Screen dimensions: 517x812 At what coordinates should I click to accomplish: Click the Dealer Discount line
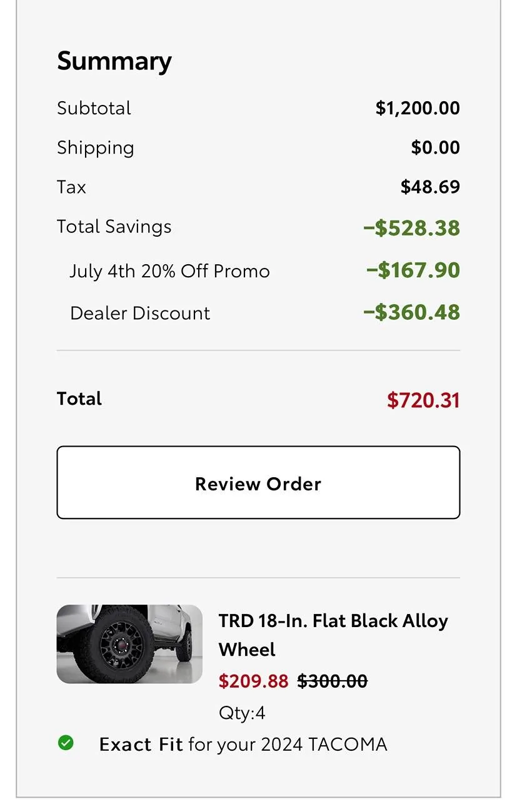click(x=140, y=313)
